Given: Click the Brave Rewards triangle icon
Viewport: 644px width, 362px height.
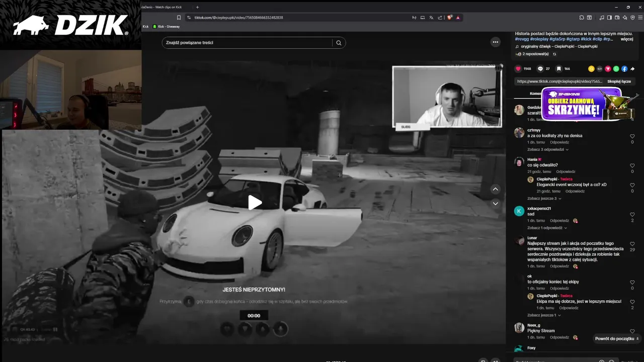Looking at the screenshot, I should 458,18.
